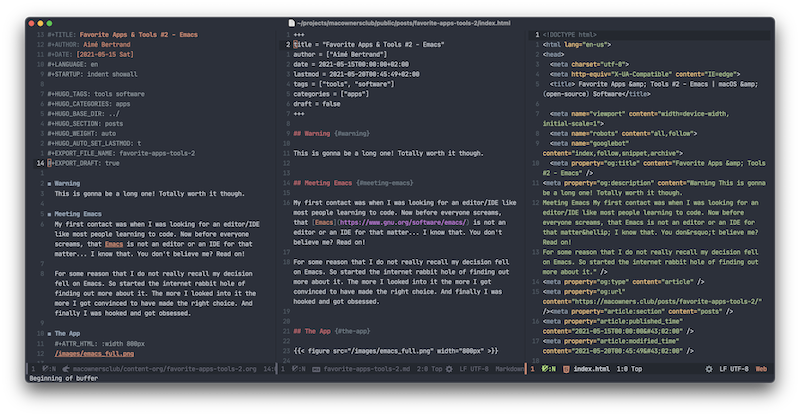Click the draft = false line

click(317, 104)
